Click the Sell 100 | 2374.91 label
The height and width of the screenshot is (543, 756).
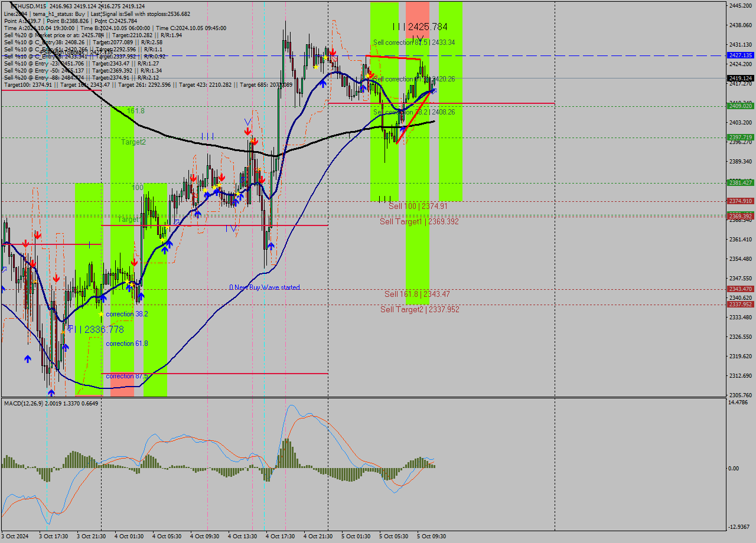418,206
